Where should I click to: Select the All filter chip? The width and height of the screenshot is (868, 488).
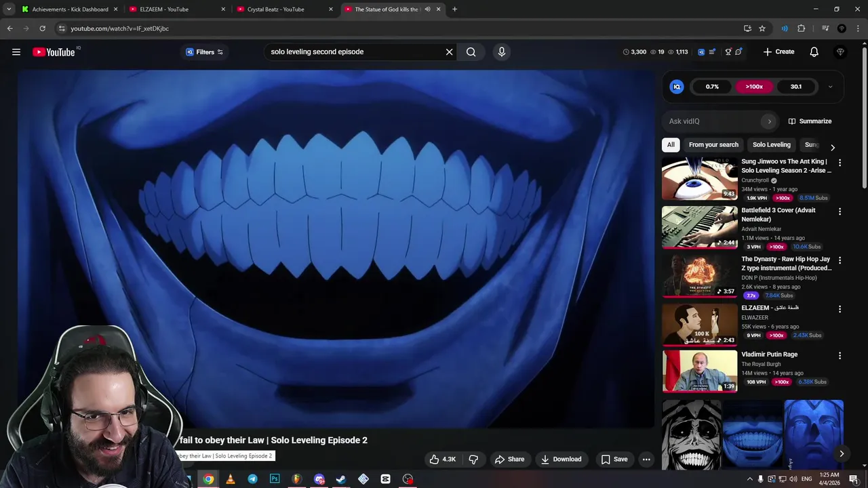(671, 144)
